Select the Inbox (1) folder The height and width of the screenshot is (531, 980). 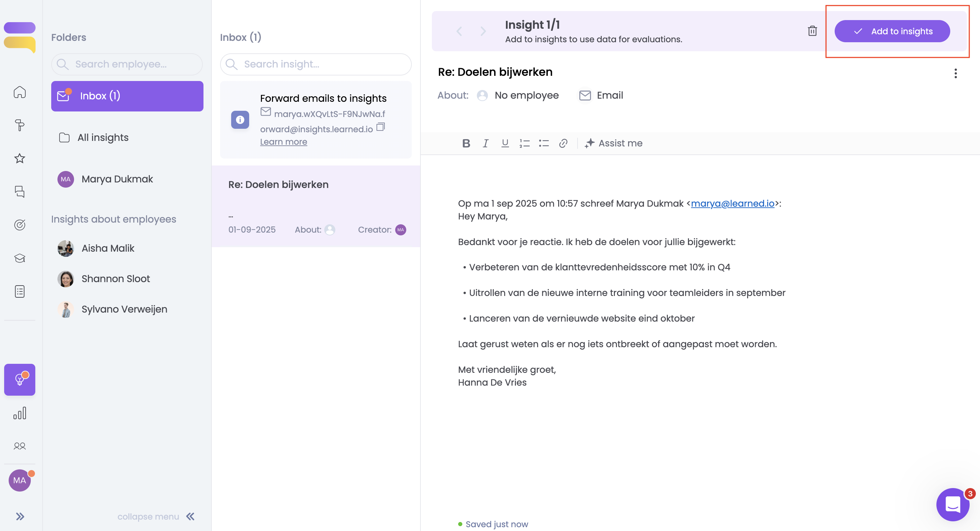point(127,96)
